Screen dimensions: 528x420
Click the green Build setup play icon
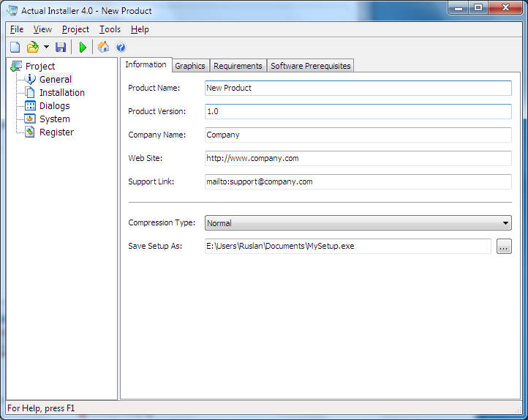[x=83, y=47]
